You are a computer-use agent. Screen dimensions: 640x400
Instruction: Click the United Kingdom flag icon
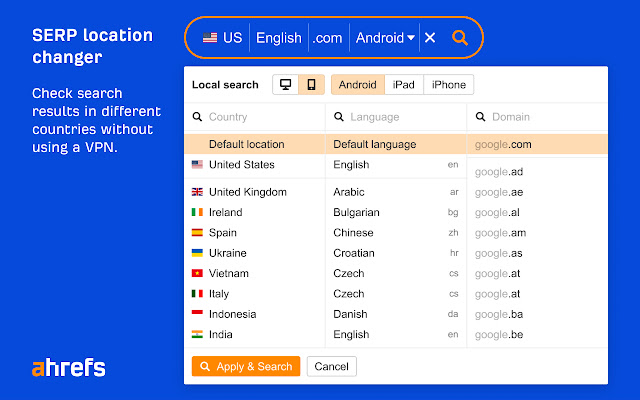(x=197, y=192)
